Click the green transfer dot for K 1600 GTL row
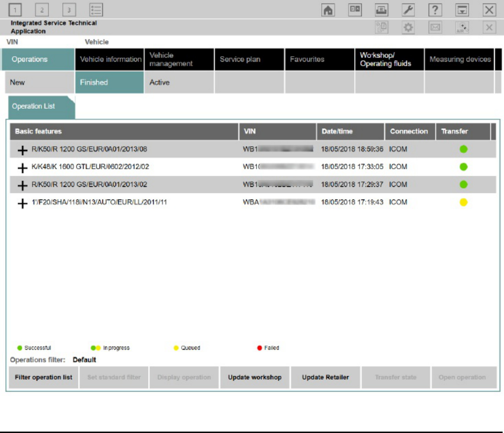This screenshot has width=504, height=433. (x=463, y=167)
